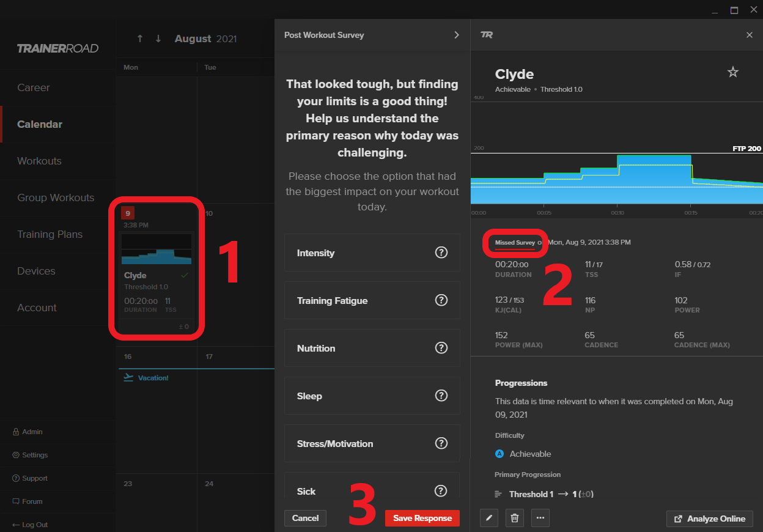Open Settings from the sidebar
The width and height of the screenshot is (763, 532).
tap(30, 455)
